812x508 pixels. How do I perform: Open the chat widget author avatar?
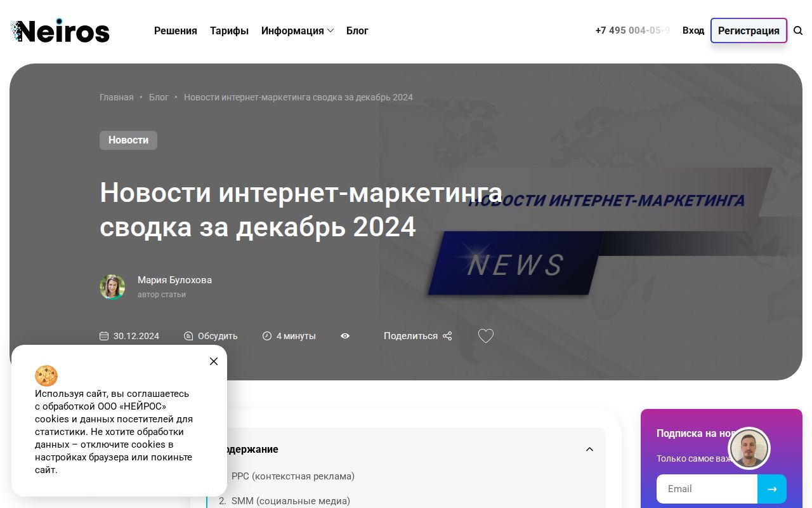(x=749, y=448)
